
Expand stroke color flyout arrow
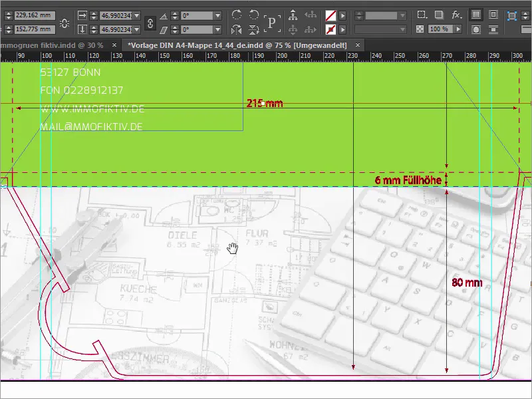tap(342, 30)
